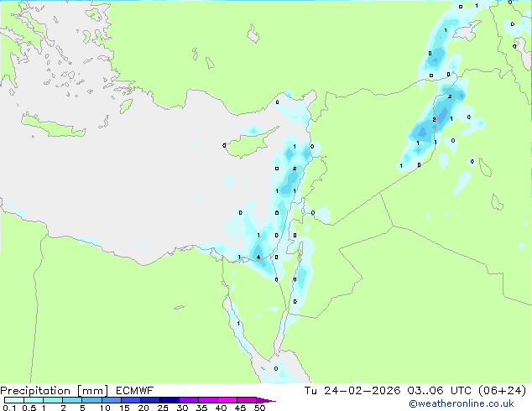Screen dimensions: 532x411
Task: Select the 25–30 mm dark navy swatch
Action: (x=169, y=400)
